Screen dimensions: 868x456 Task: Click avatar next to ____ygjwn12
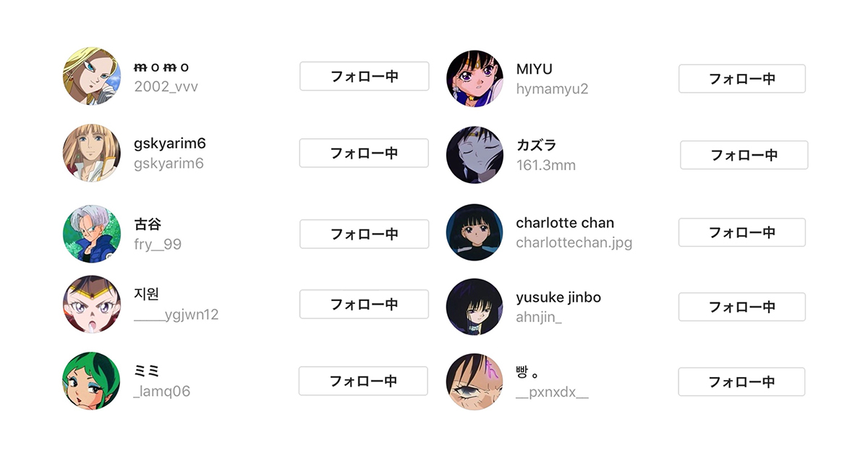(x=92, y=304)
